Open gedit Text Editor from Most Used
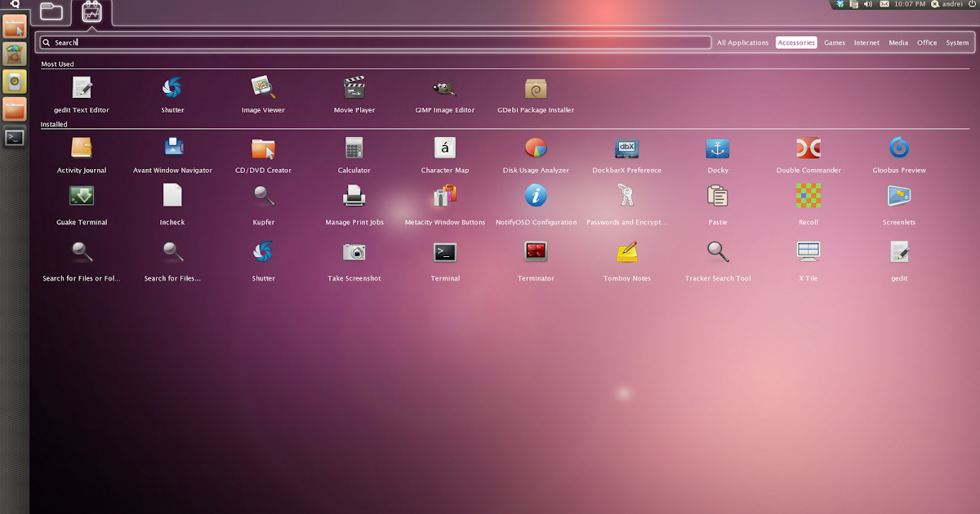The width and height of the screenshot is (980, 514). point(81,94)
